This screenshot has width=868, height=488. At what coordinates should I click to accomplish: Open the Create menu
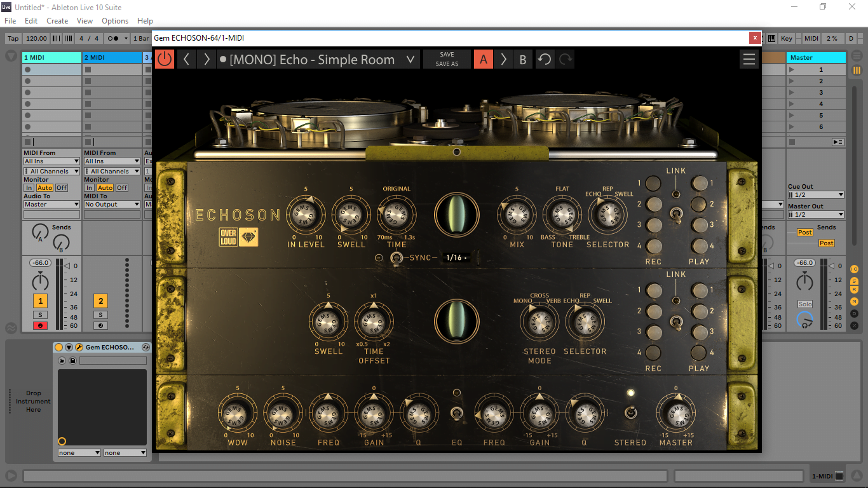[x=57, y=21]
